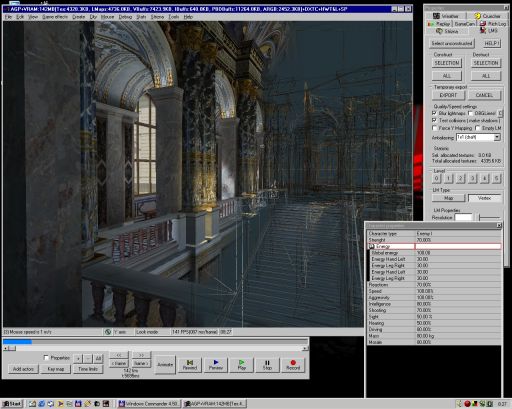The width and height of the screenshot is (512, 409).
Task: Click the Time limits button
Action: tap(88, 369)
